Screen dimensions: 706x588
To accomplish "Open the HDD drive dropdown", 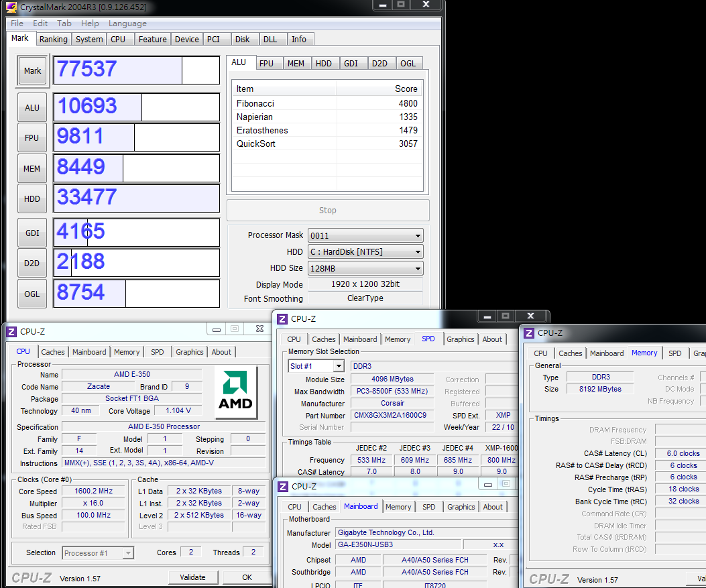I will [x=365, y=251].
